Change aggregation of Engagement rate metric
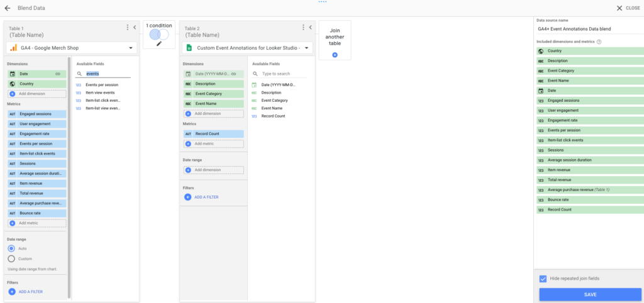This screenshot has height=303, width=644. click(x=13, y=134)
